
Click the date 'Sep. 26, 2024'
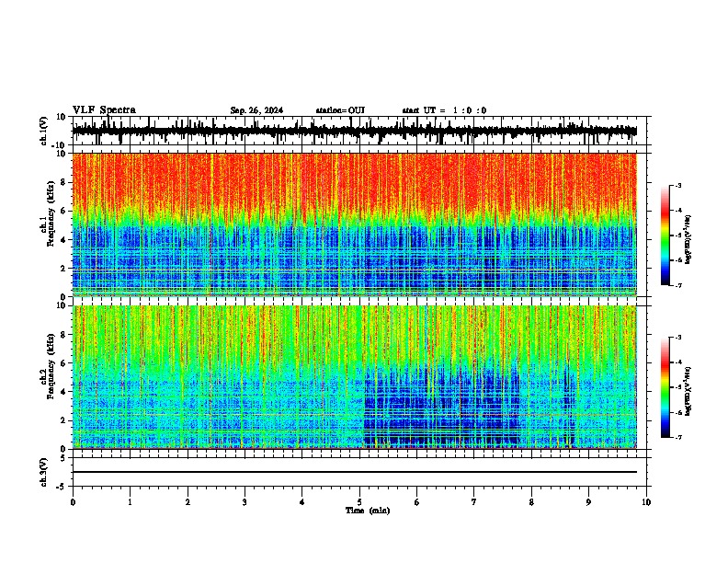point(256,110)
